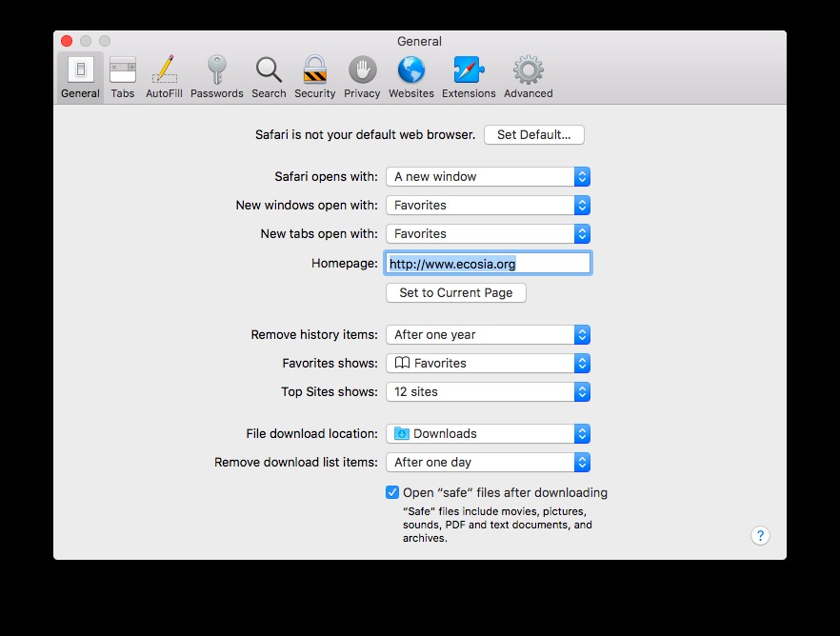The height and width of the screenshot is (636, 840).
Task: Expand the Safari opens with dropdown
Action: point(488,177)
